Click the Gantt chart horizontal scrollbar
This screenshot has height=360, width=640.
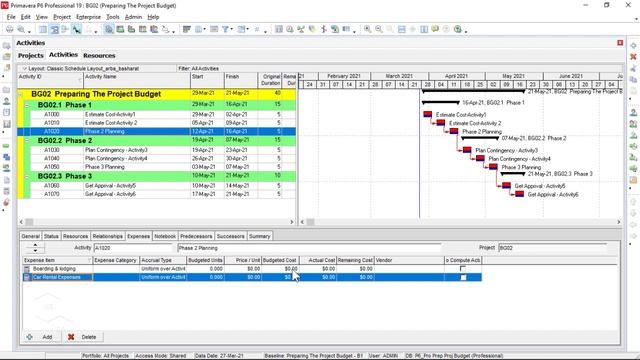tap(460, 222)
